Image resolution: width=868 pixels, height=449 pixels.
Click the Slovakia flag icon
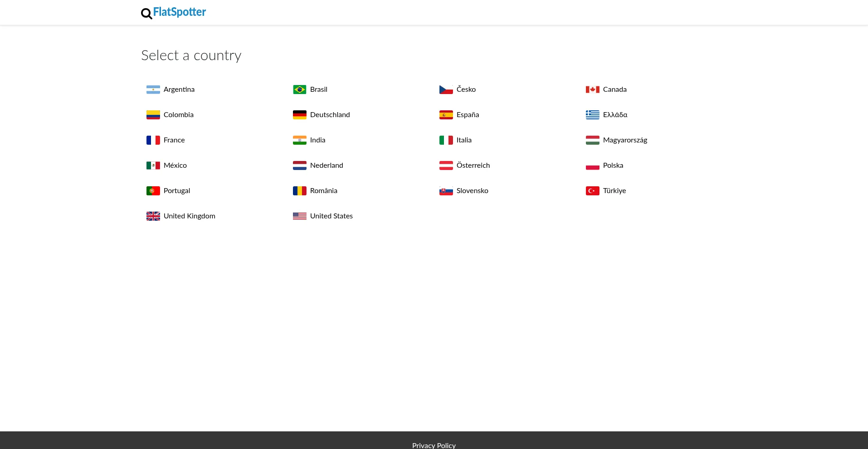click(446, 191)
